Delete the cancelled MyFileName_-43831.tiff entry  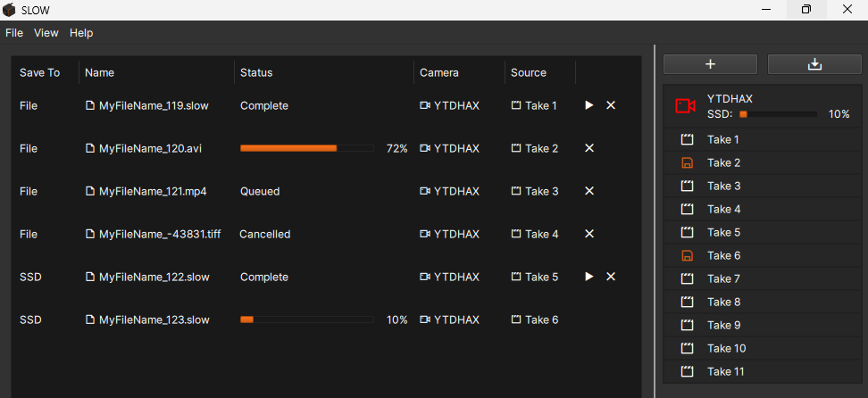589,234
